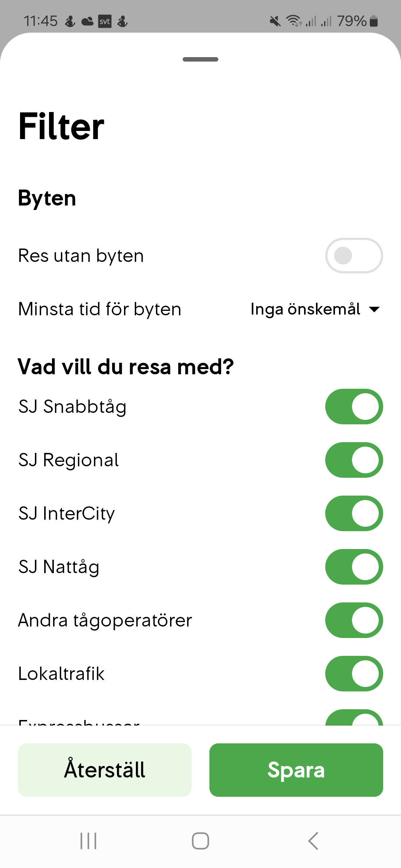Turn off Lokaltrafik switch
401x868 pixels.
pyautogui.click(x=354, y=674)
